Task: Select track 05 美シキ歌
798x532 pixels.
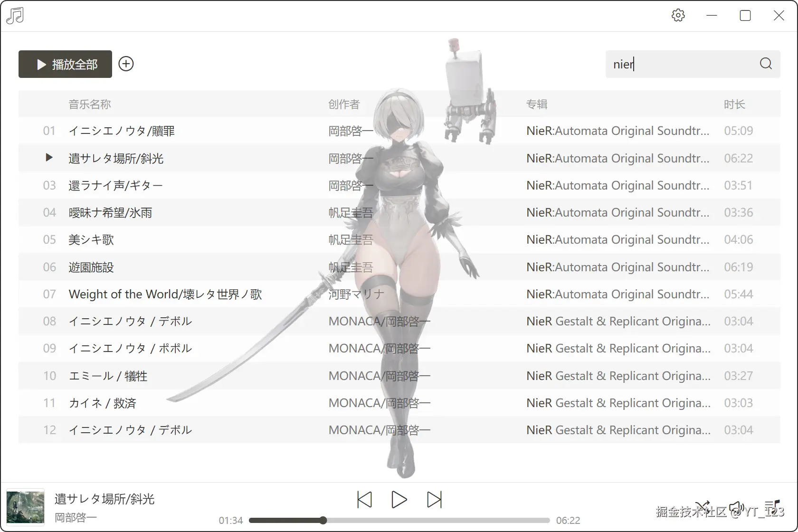Action: 399,239
